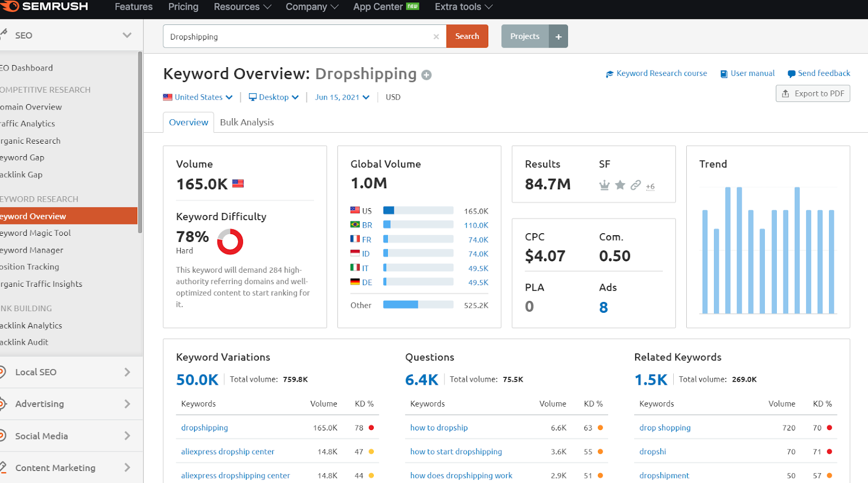Click the US flag in Volume card
The height and width of the screenshot is (483, 868).
pos(238,183)
